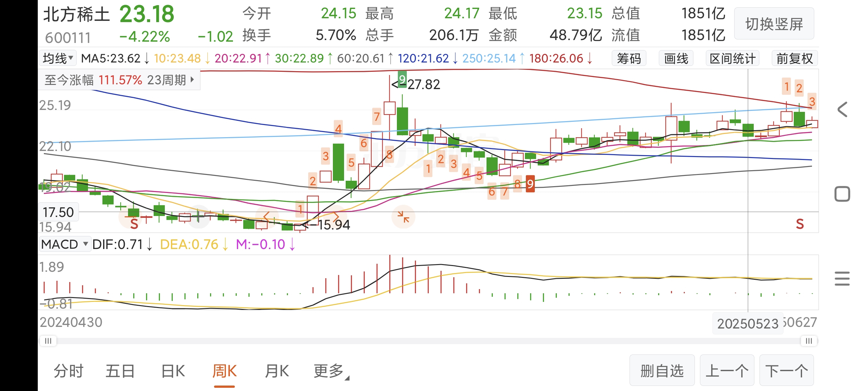Click the 切换竖屏 button
Viewport: 868px width, 391px height.
point(774,24)
